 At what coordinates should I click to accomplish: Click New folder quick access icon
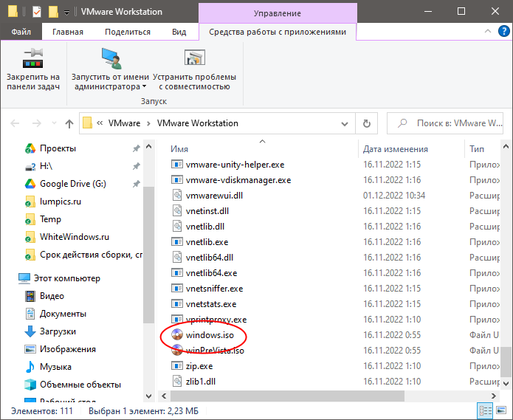coord(53,12)
